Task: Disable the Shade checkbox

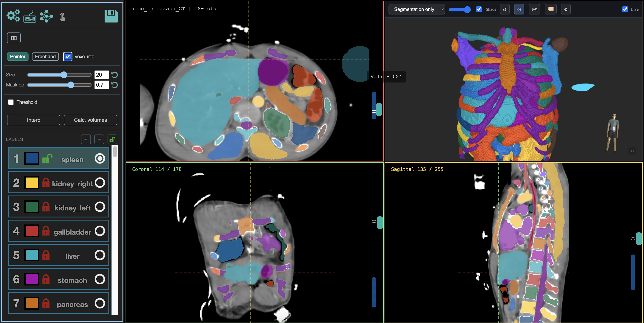Action: point(479,9)
